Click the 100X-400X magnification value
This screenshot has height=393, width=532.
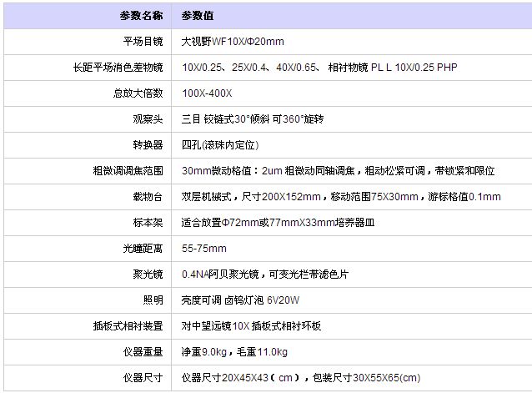[207, 93]
